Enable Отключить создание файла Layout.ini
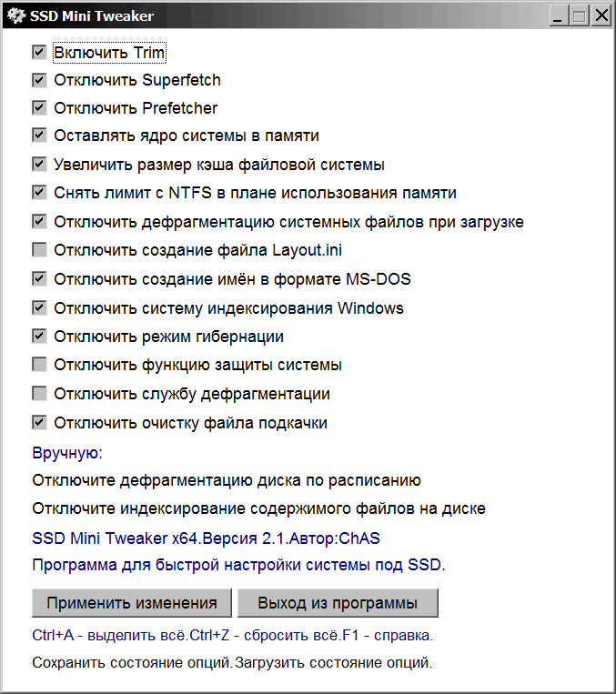The height and width of the screenshot is (694, 616). coord(39,249)
